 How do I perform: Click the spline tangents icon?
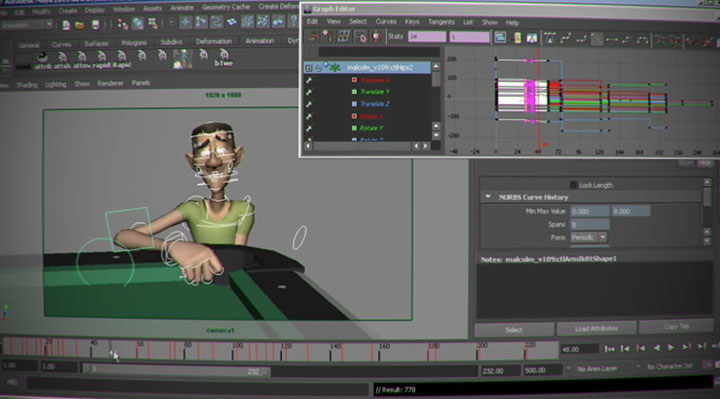565,39
